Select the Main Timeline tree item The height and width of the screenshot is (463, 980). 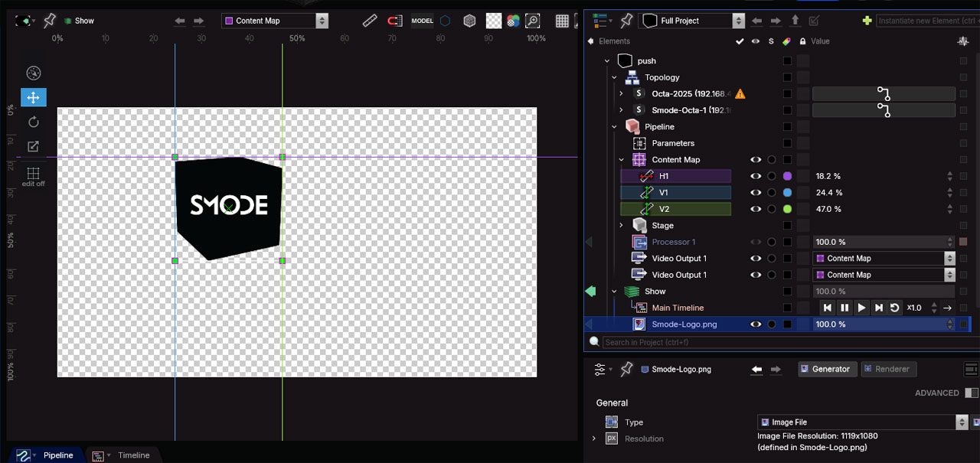(678, 308)
